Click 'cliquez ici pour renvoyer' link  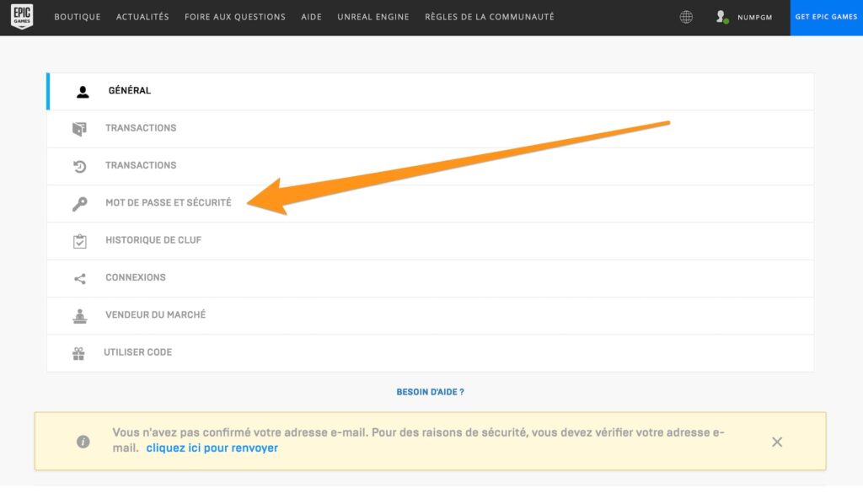click(x=212, y=448)
